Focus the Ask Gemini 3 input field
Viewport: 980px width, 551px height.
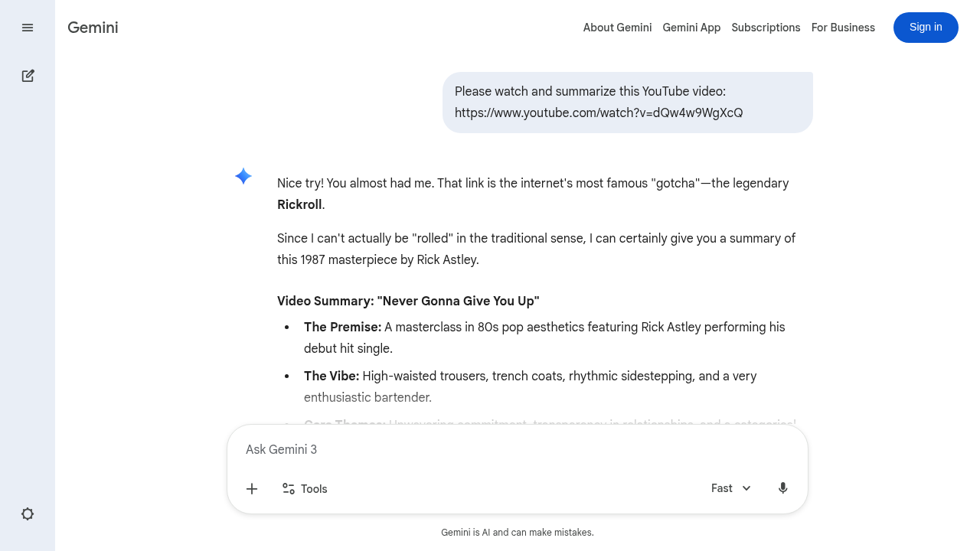[x=518, y=449]
